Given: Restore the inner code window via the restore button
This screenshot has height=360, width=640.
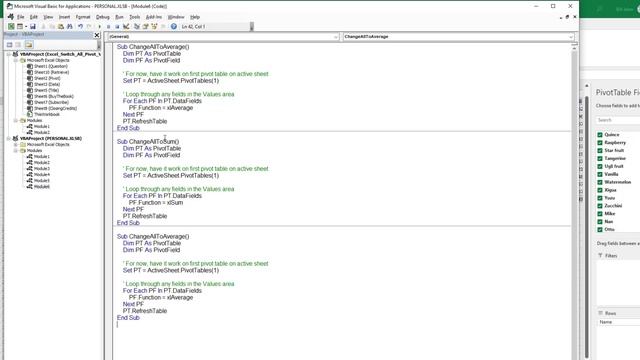Looking at the screenshot, I should (567, 17).
